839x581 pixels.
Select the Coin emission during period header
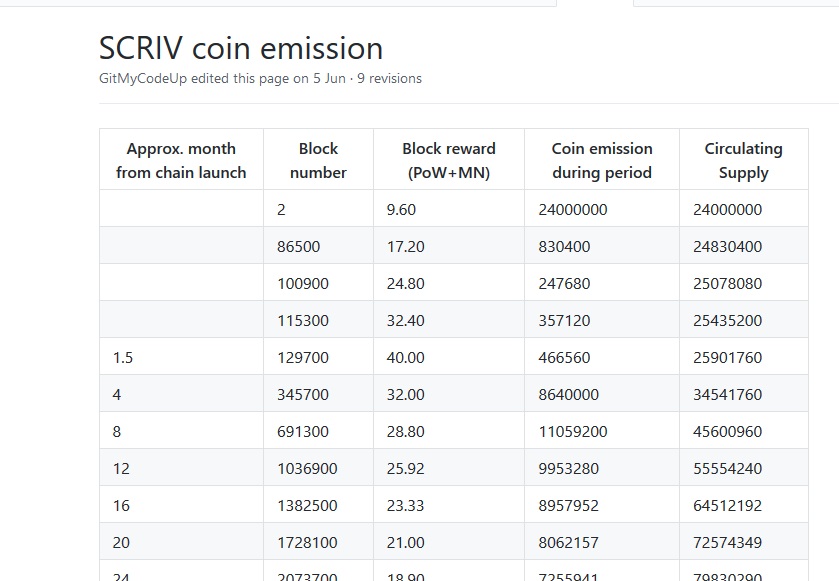[x=601, y=160]
